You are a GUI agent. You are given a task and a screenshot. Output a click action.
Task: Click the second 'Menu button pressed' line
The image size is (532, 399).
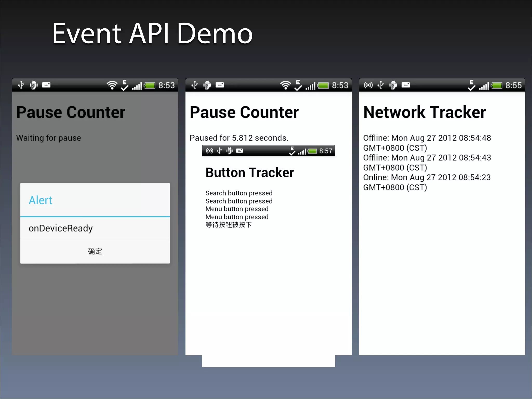tap(237, 217)
